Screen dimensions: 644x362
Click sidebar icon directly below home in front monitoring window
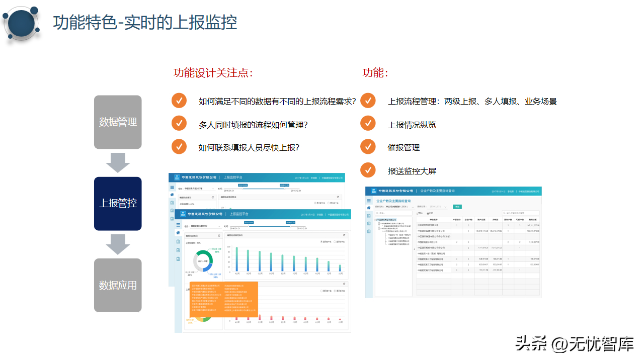pyautogui.click(x=178, y=241)
